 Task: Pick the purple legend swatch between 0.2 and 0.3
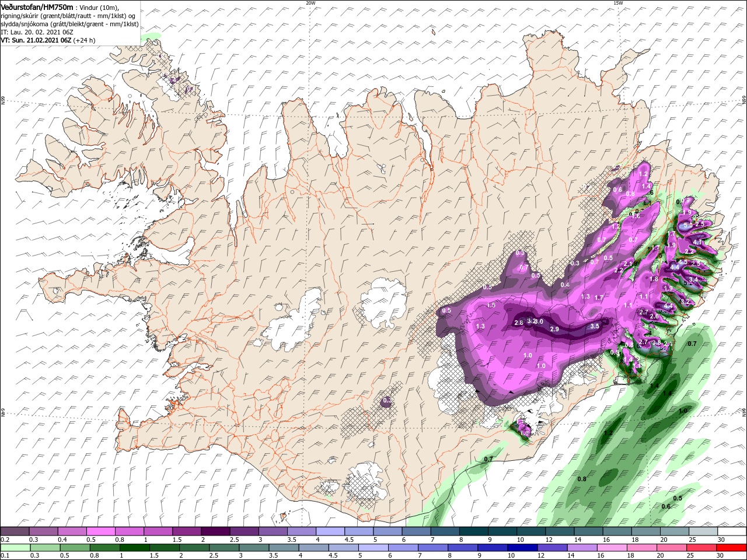[15, 531]
